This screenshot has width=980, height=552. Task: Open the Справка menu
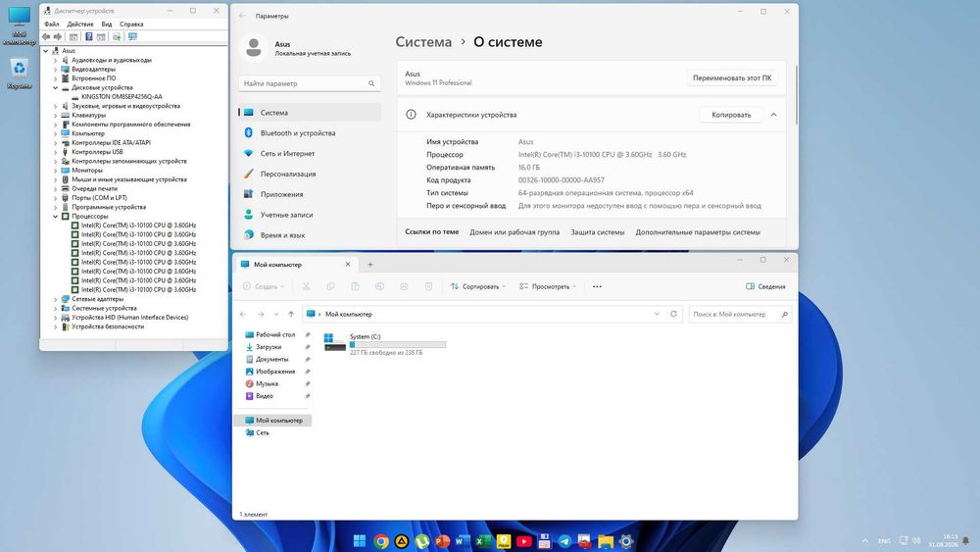(131, 24)
